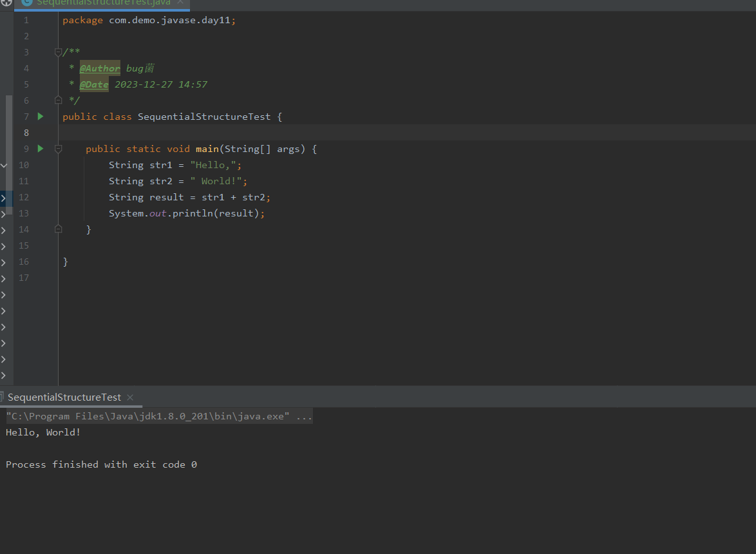Viewport: 756px width, 554px height.
Task: Run the main method from line 9 gutter
Action: 41,149
